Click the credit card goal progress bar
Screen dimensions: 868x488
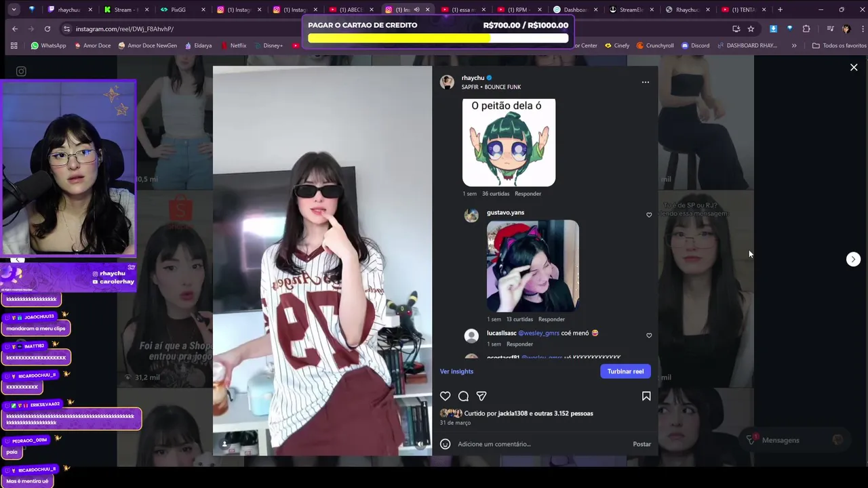click(438, 38)
